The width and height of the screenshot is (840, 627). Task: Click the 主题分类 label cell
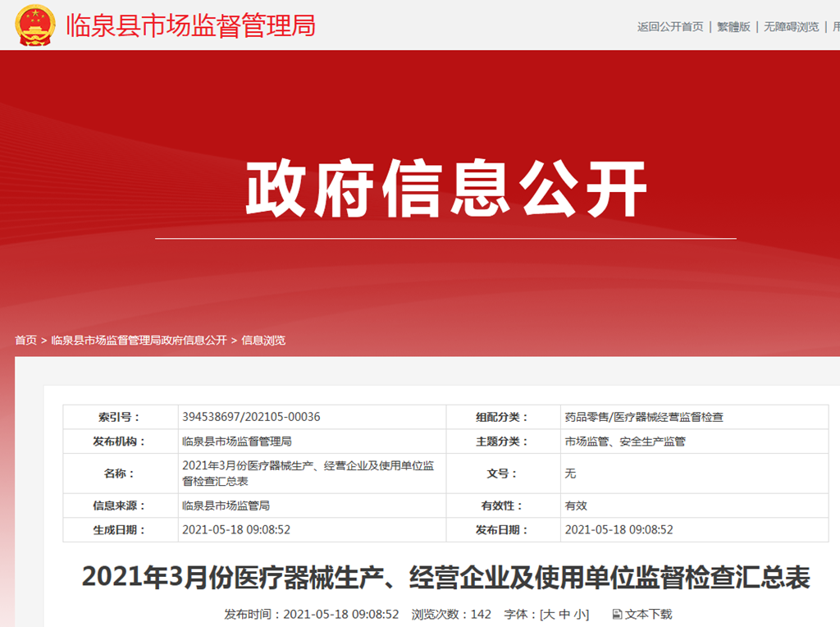pos(503,442)
